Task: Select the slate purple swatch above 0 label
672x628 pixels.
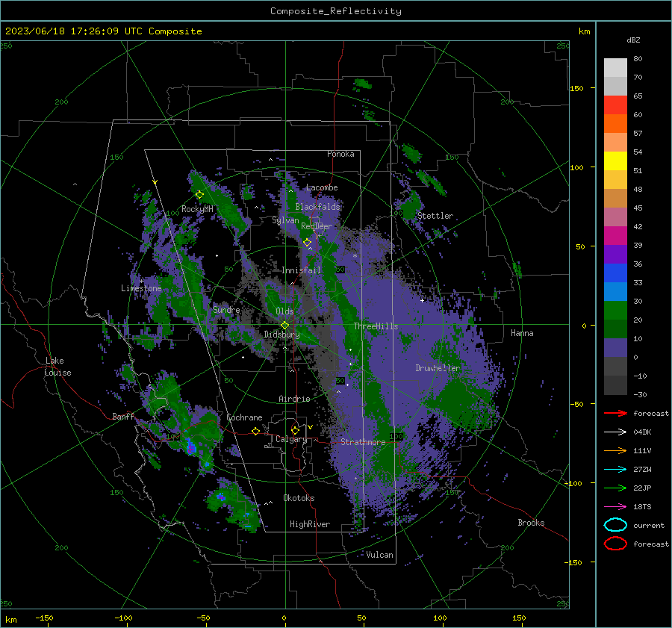Action: 615,347
